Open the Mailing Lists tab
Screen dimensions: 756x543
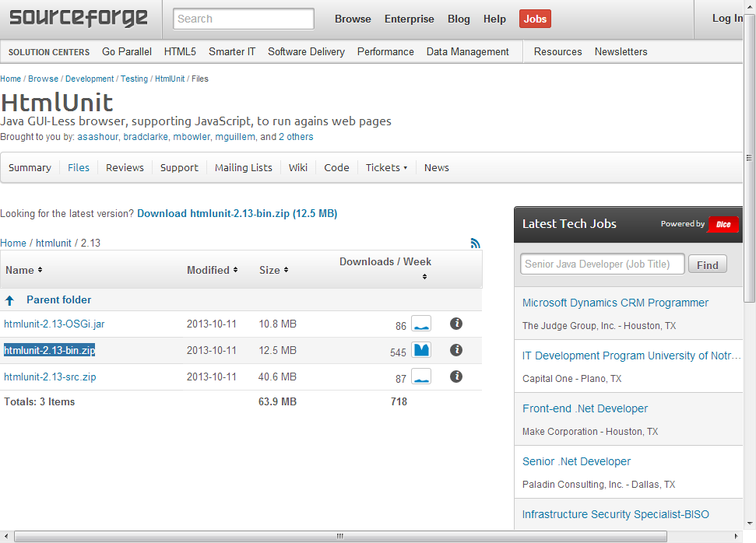[x=244, y=168]
